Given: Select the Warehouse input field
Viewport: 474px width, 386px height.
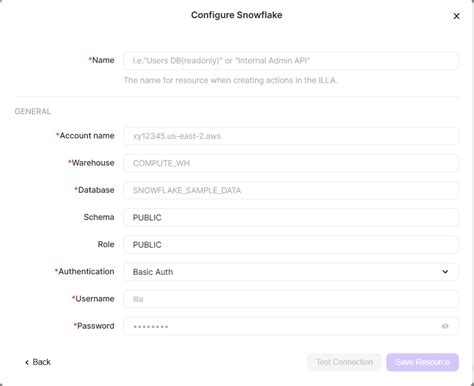Looking at the screenshot, I should point(291,163).
